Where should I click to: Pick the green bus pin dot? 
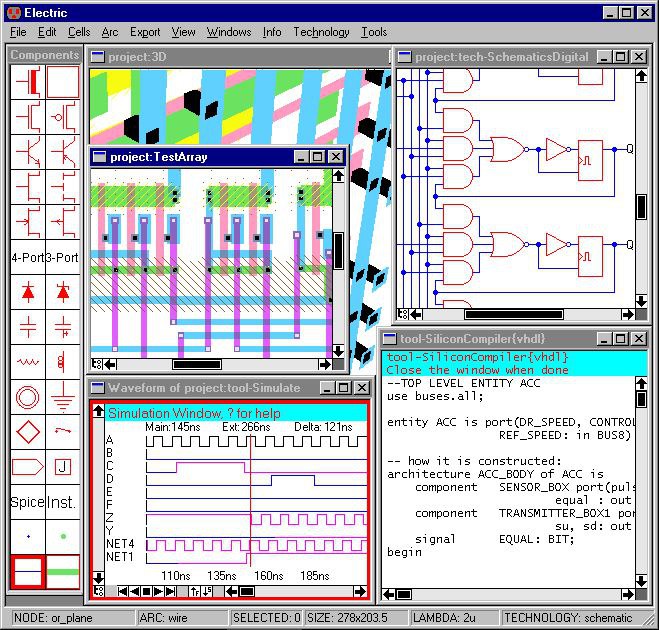(x=63, y=537)
